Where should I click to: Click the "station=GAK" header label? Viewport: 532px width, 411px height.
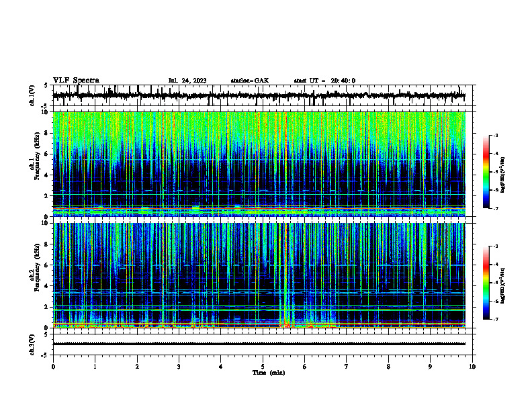pos(250,81)
